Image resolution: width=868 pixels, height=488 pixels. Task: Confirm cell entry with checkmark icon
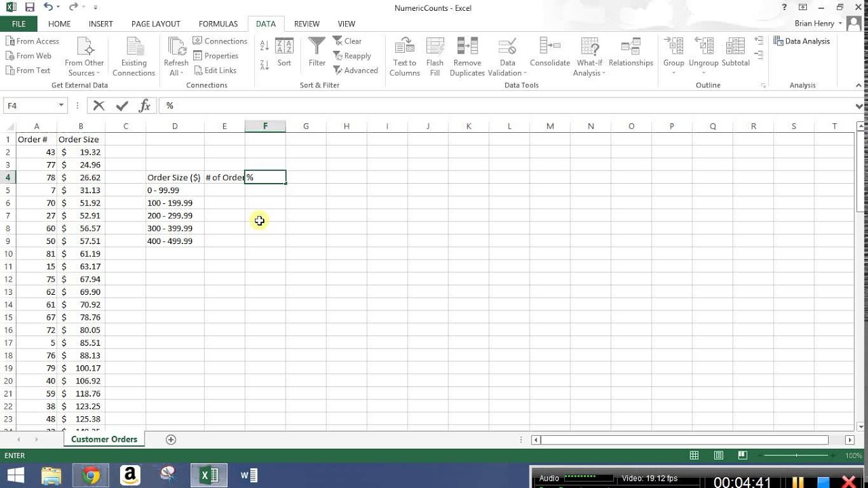pyautogui.click(x=122, y=106)
